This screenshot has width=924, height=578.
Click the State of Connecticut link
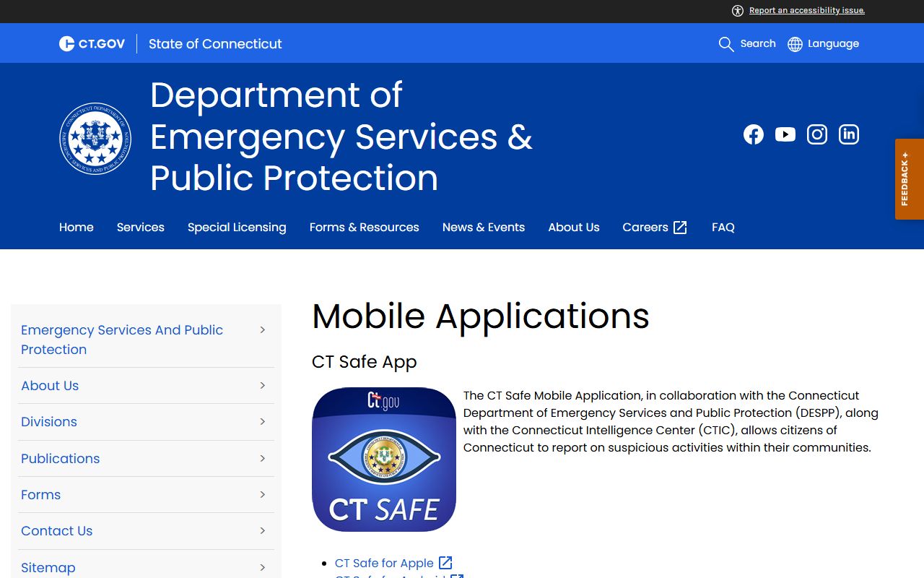click(x=215, y=44)
